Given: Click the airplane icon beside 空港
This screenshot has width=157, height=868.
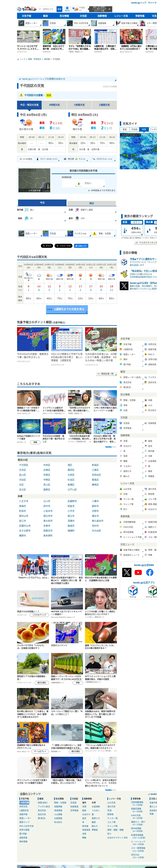Looking at the screenshot, I should click(121, 494).
